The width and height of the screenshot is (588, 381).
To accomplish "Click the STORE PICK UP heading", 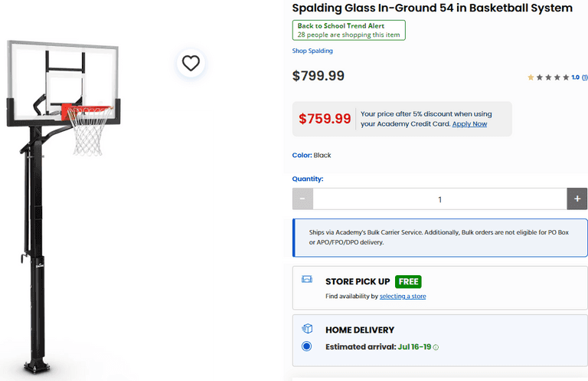I will [358, 281].
